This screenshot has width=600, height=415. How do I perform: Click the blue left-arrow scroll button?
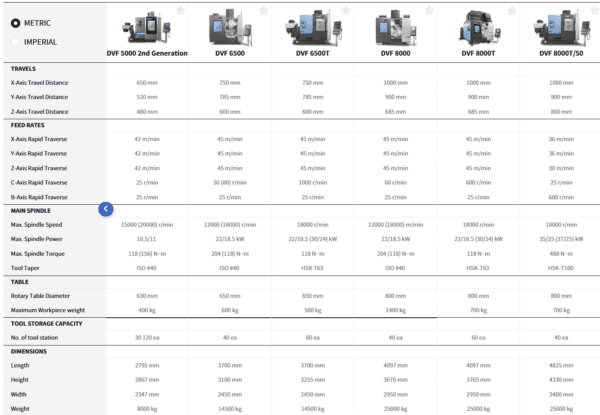(x=106, y=209)
